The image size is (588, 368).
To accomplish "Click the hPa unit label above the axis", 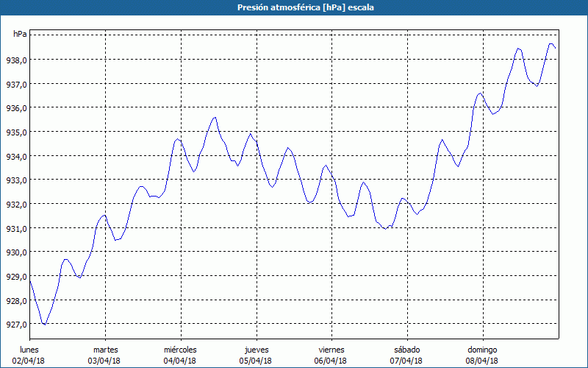I will (20, 34).
